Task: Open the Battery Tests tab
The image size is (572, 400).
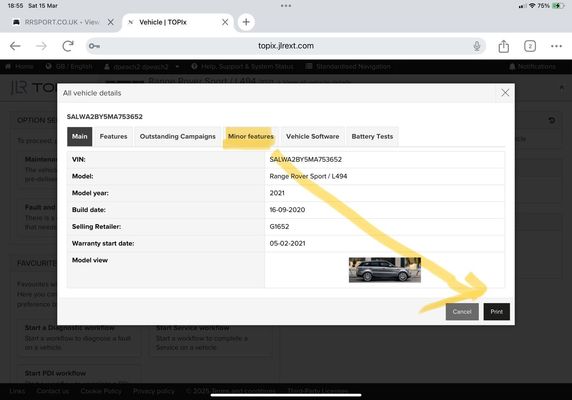Action: [x=372, y=136]
